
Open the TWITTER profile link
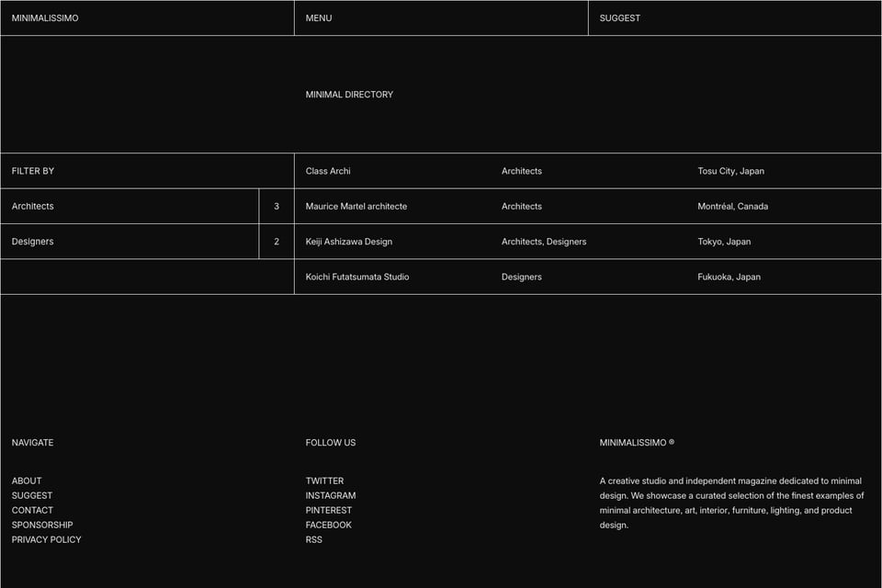pos(324,481)
